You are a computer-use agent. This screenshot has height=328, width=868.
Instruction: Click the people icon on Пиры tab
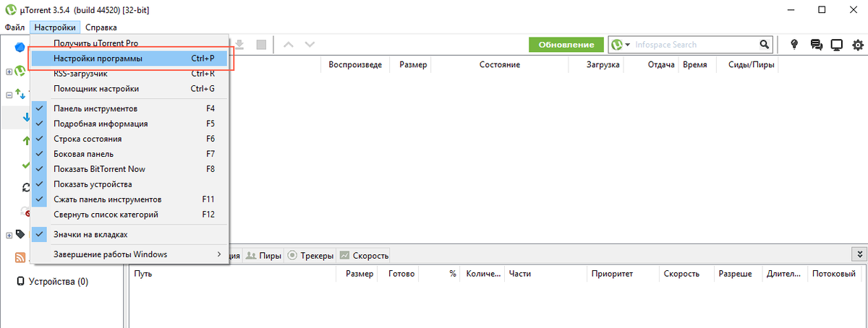coord(251,256)
